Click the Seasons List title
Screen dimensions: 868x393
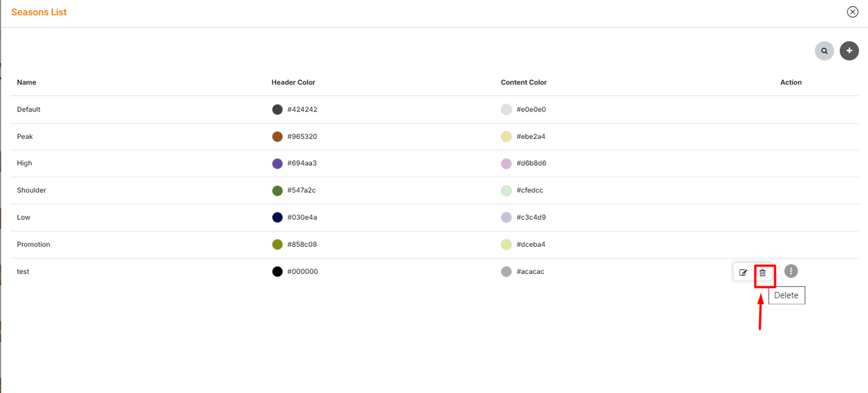[x=39, y=12]
